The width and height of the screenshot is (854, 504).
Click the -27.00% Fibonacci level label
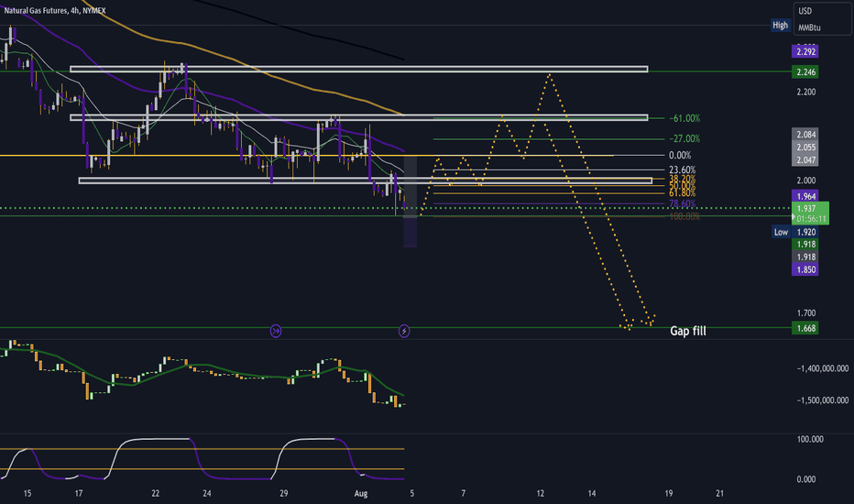(x=684, y=139)
